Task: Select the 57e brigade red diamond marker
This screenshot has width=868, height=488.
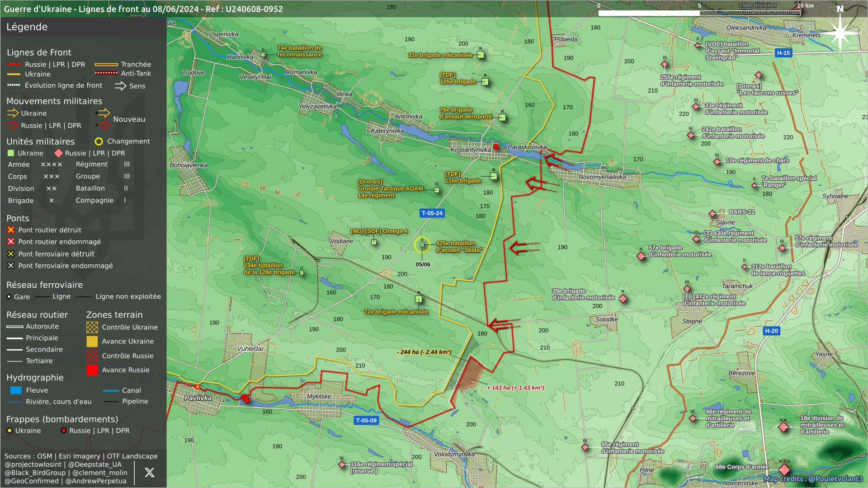Action: pyautogui.click(x=641, y=256)
